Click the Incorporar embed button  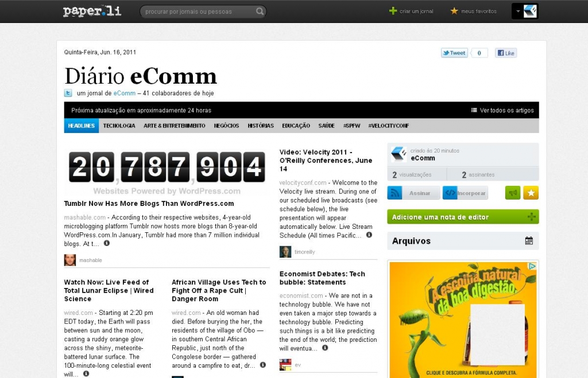[x=465, y=193]
